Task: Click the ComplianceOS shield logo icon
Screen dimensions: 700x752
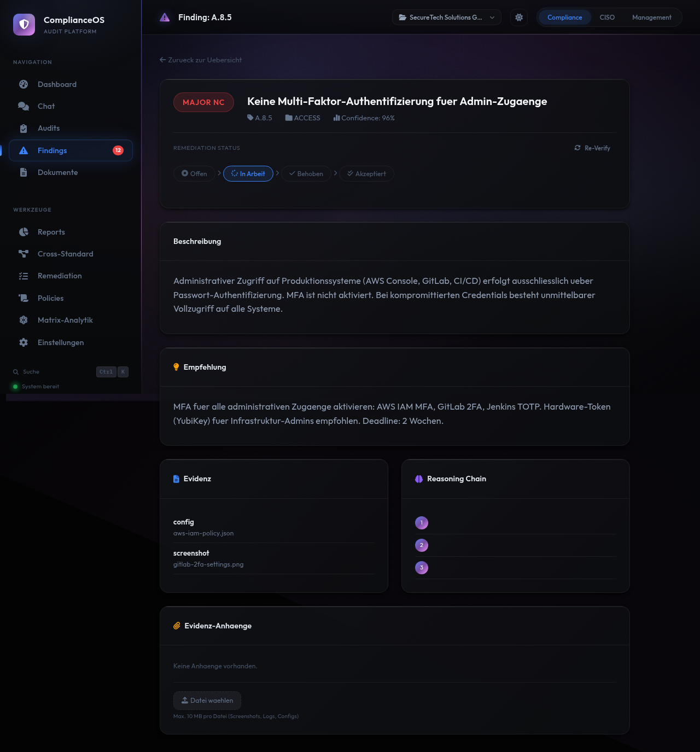Action: pos(24,25)
